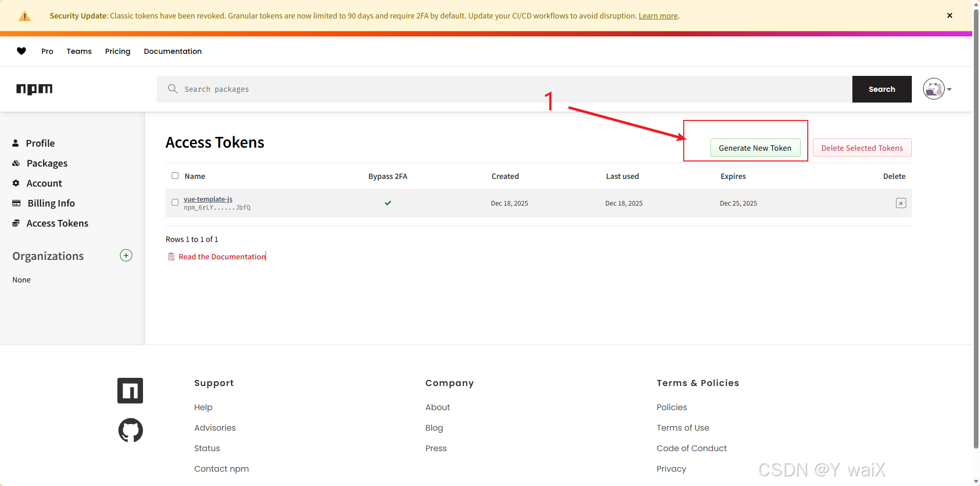Viewport: 980px width, 486px height.
Task: Click the black Search button
Action: coord(882,89)
